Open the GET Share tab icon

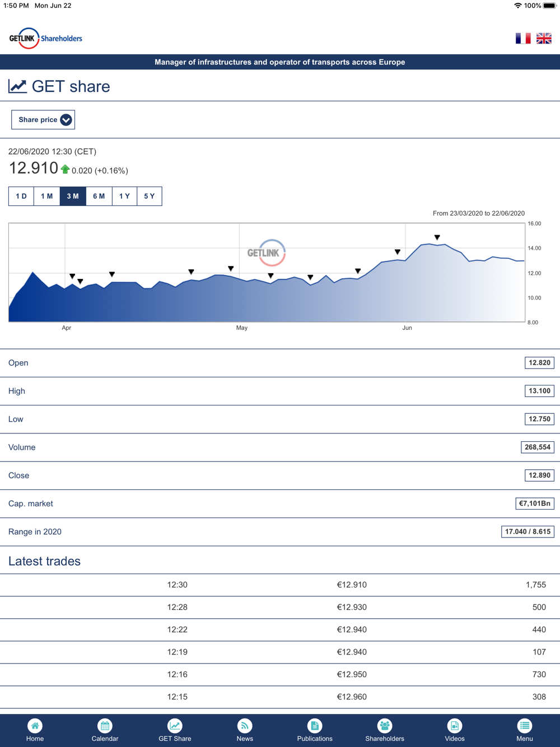(175, 726)
